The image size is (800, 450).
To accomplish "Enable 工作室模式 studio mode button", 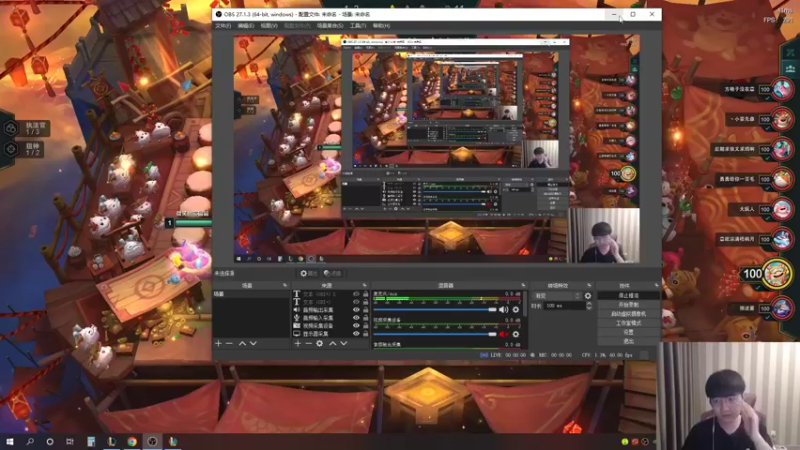I will (x=628, y=323).
